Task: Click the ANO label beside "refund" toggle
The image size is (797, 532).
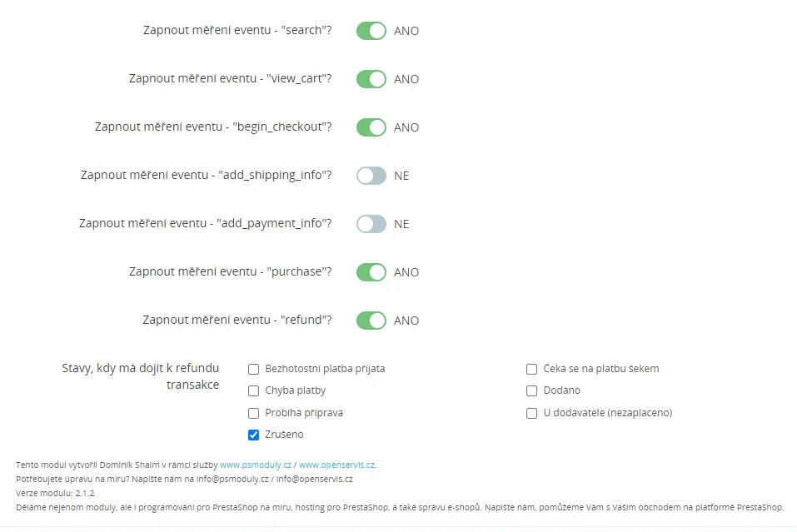Action: pyautogui.click(x=406, y=321)
